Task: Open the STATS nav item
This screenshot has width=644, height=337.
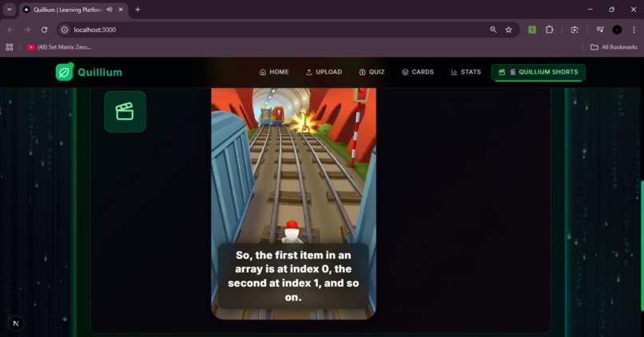Action: (x=466, y=72)
